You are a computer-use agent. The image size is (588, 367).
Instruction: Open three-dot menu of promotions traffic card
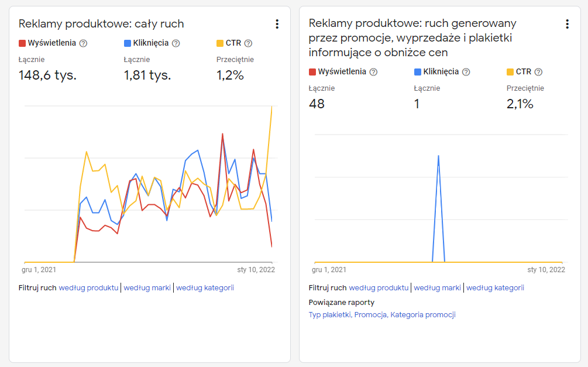pos(567,24)
